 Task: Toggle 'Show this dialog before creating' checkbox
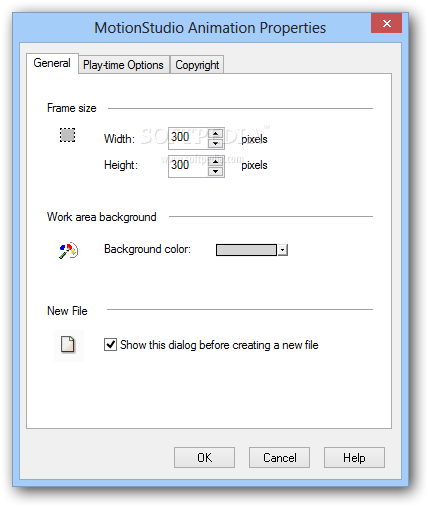(x=110, y=345)
